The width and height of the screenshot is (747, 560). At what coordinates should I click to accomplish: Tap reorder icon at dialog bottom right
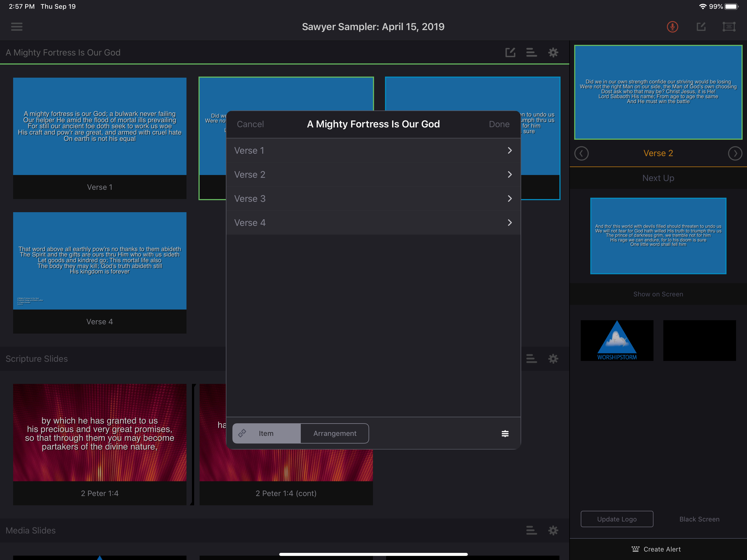[x=505, y=434]
